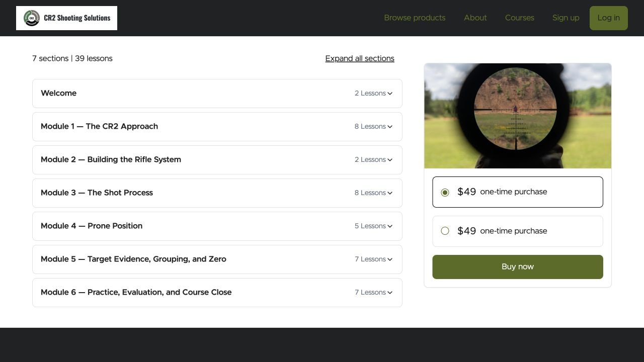Screen dimensions: 644x362
Task: Open the About page
Action: click(475, 18)
